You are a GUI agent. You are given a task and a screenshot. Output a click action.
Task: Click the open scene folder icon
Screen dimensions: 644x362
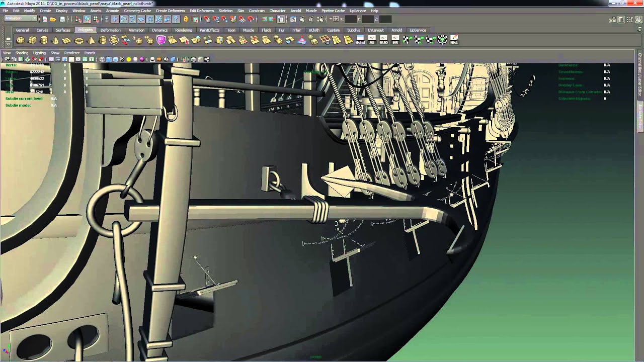[53, 19]
